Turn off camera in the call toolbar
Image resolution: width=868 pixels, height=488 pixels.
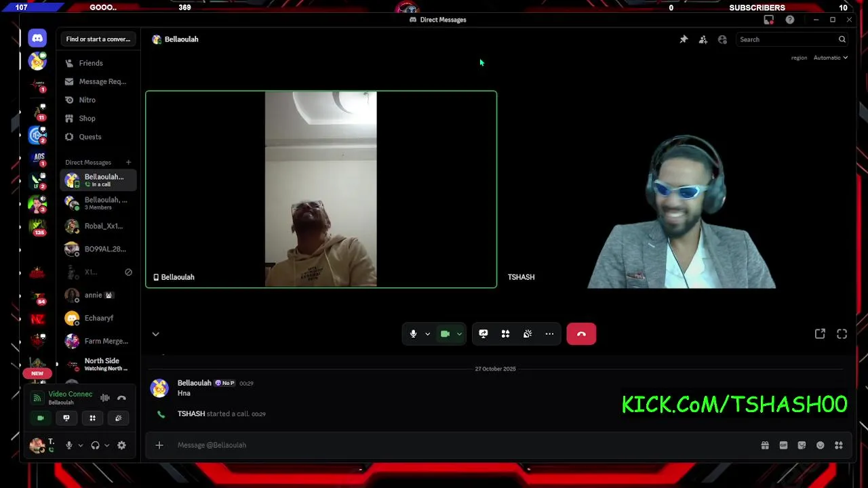pyautogui.click(x=445, y=333)
